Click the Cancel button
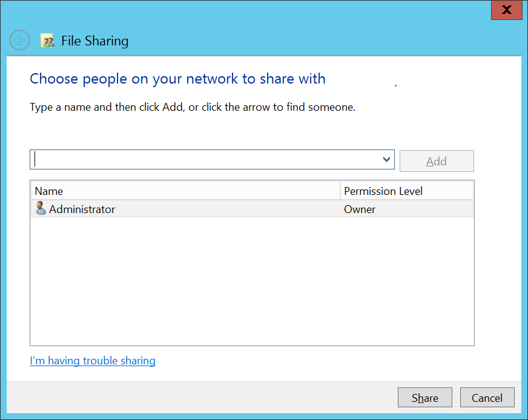Screen dimensions: 528x420 point(487,398)
